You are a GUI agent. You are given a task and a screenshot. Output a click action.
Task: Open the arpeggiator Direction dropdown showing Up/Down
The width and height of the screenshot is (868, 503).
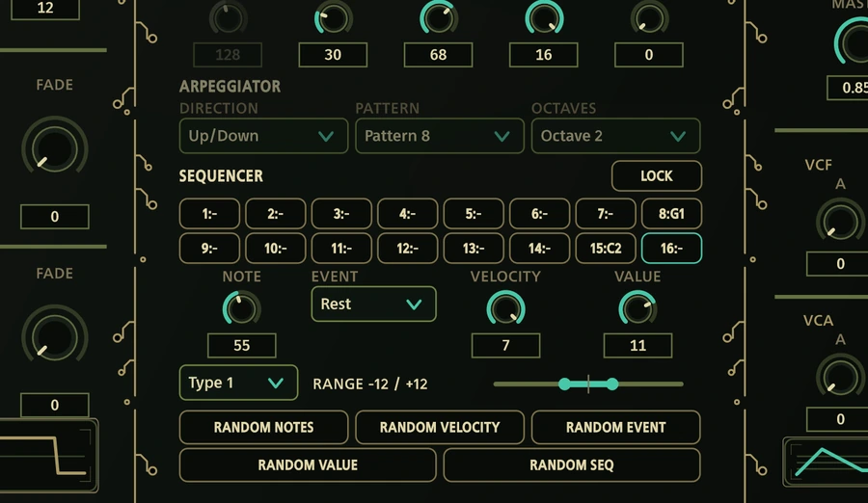[x=263, y=136]
